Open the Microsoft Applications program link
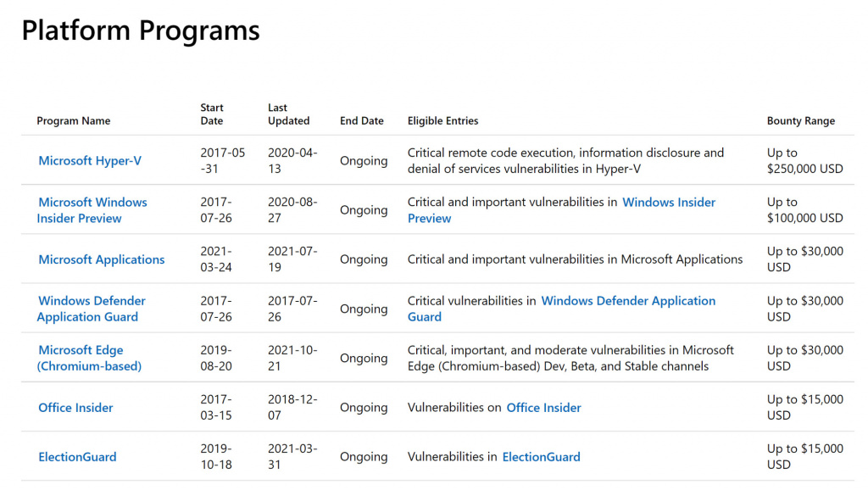This screenshot has height=490, width=868. coord(102,259)
